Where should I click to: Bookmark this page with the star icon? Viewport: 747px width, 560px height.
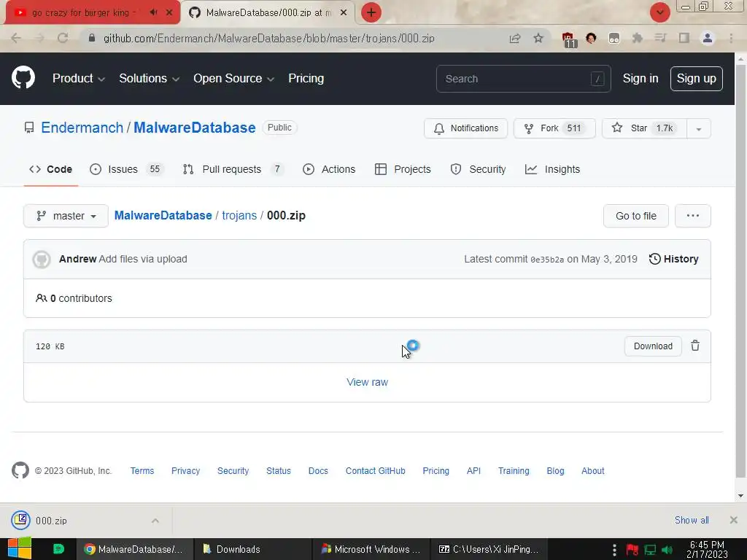(538, 38)
